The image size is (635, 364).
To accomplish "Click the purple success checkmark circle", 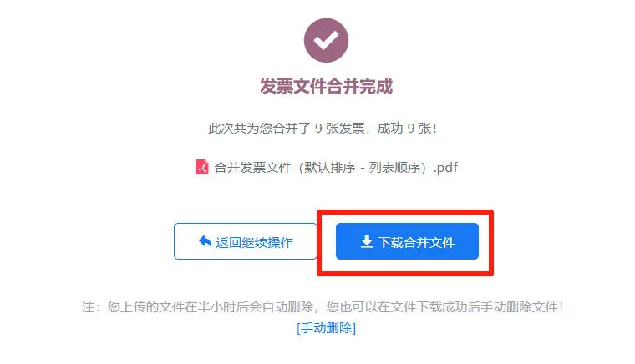I will pyautogui.click(x=326, y=40).
